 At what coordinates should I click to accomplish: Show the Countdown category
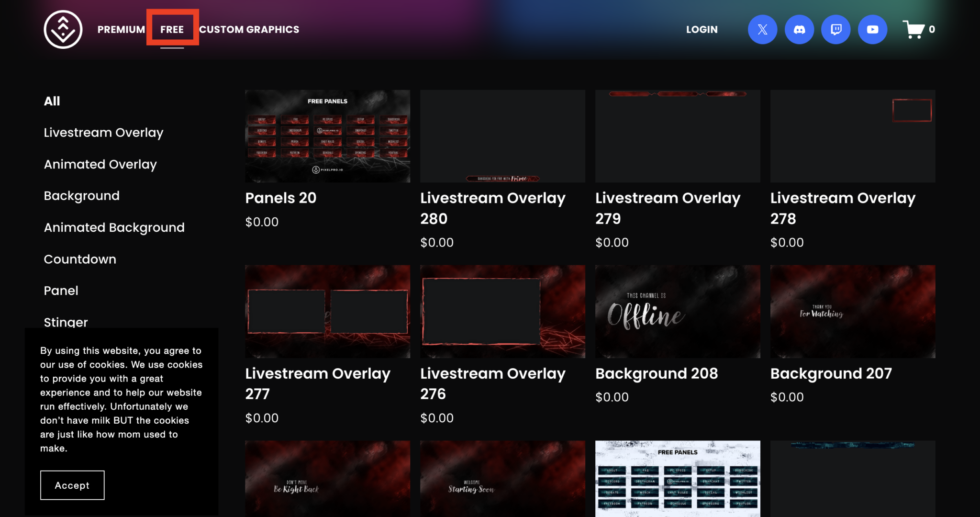click(80, 259)
